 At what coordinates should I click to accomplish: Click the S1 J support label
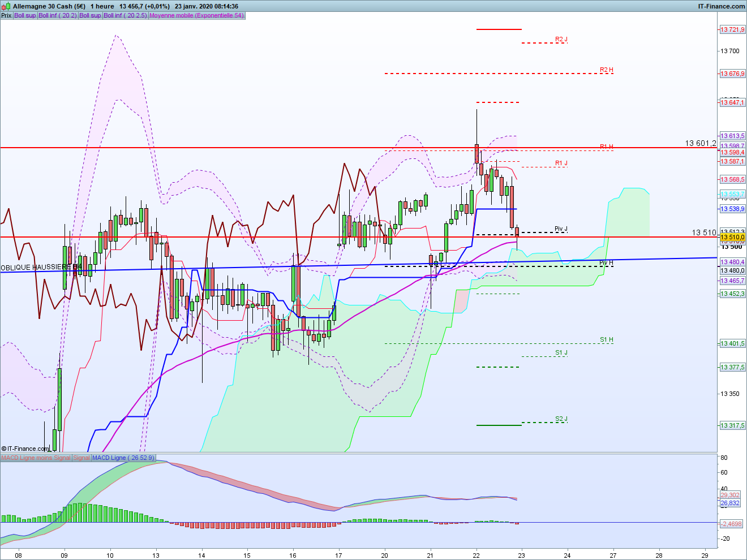(x=561, y=353)
